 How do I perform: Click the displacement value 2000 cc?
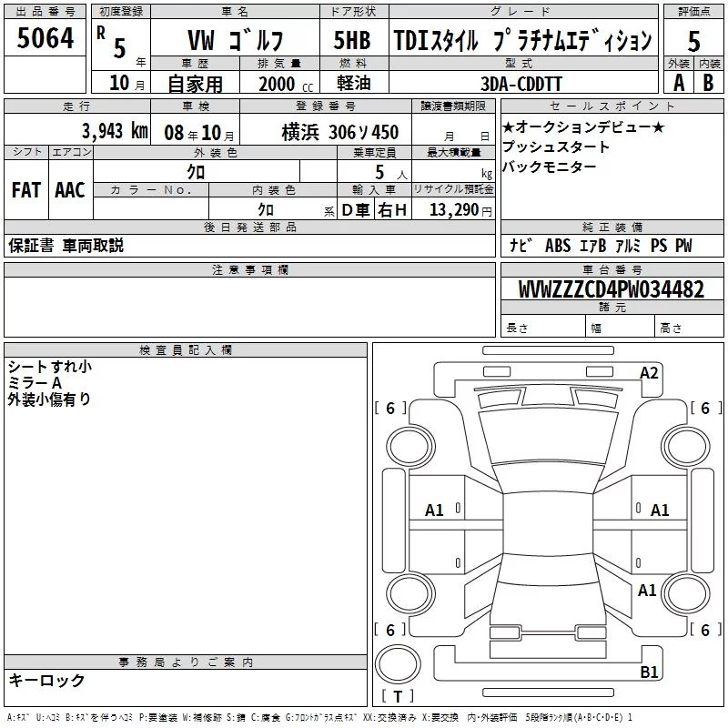[286, 84]
